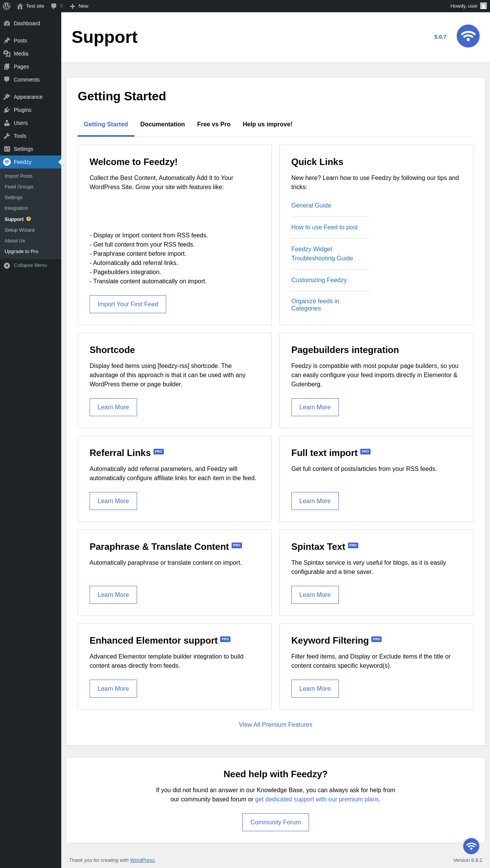This screenshot has height=868, width=490.
Task: Open the How to use Feed to post link
Action: [x=325, y=227]
